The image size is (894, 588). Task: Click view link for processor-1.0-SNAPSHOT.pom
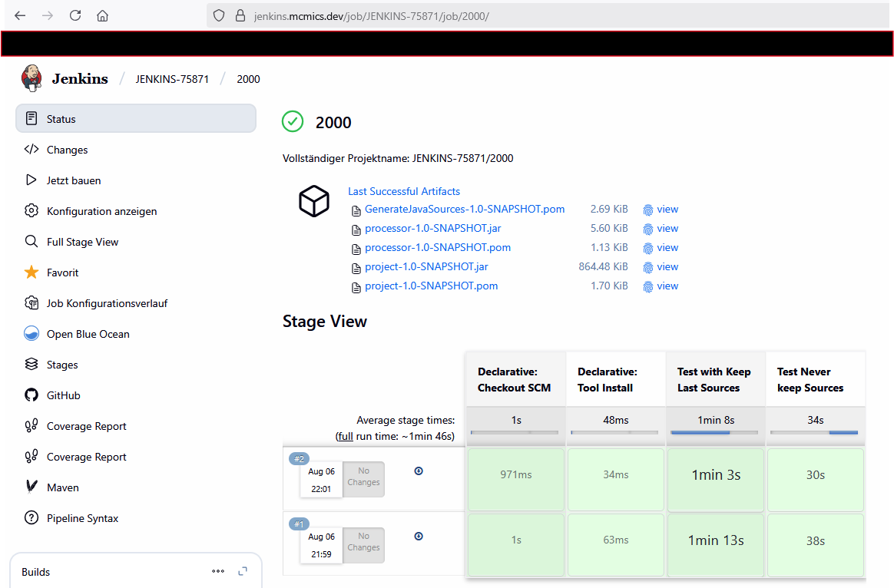point(667,247)
